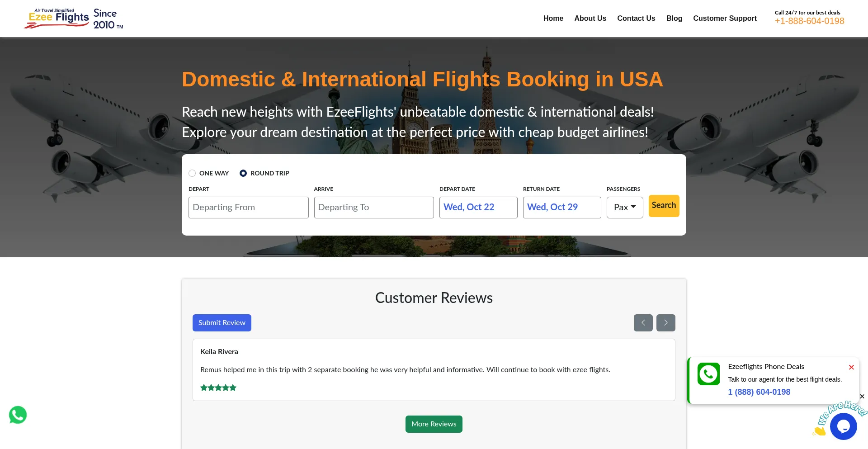Screen dimensions: 868x449
Task: Open the floating WhatsApp chat icon
Action: (x=18, y=415)
